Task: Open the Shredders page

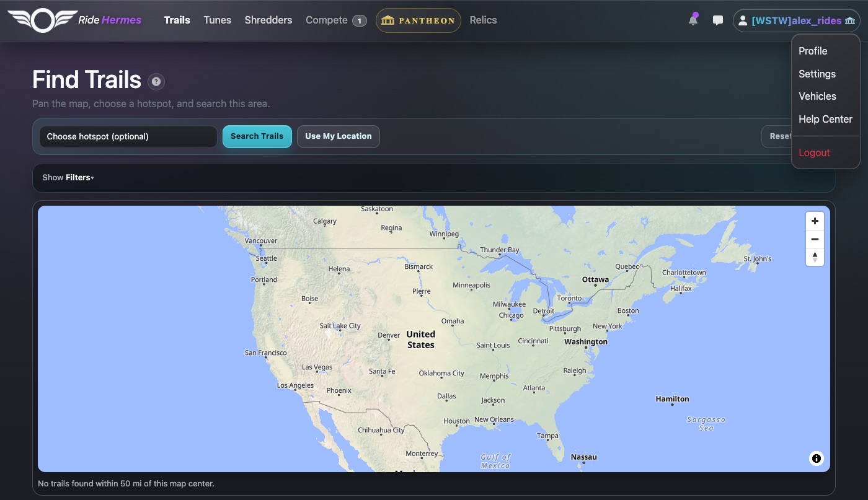Action: tap(268, 20)
